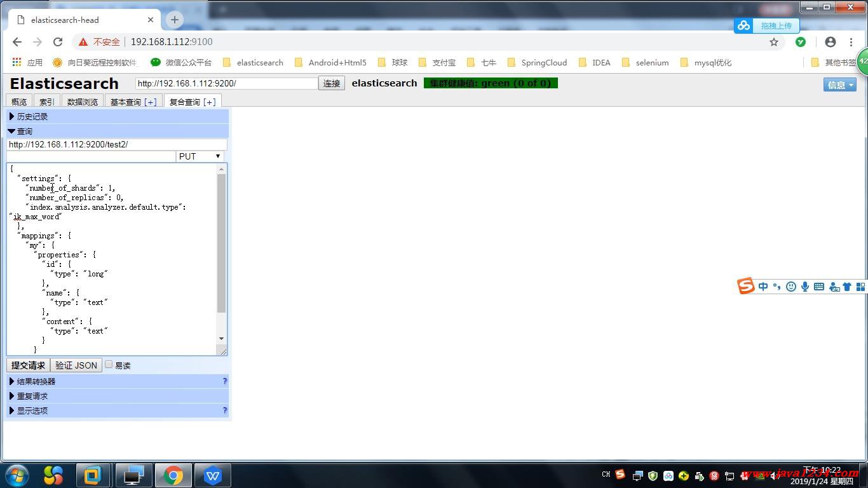The image size is (868, 488).
Task: Click the JSON editor scroll up arrow
Action: click(x=221, y=169)
